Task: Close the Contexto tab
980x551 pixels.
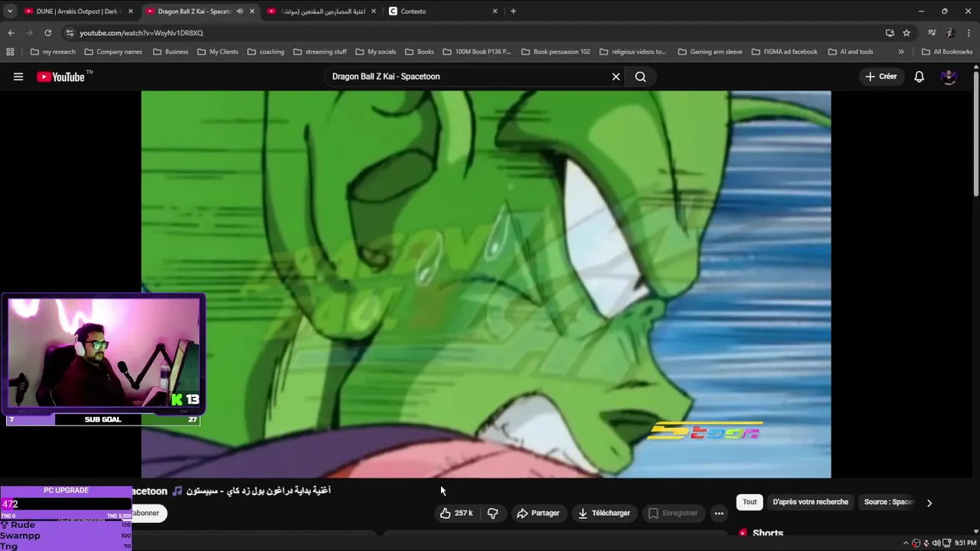Action: (495, 11)
